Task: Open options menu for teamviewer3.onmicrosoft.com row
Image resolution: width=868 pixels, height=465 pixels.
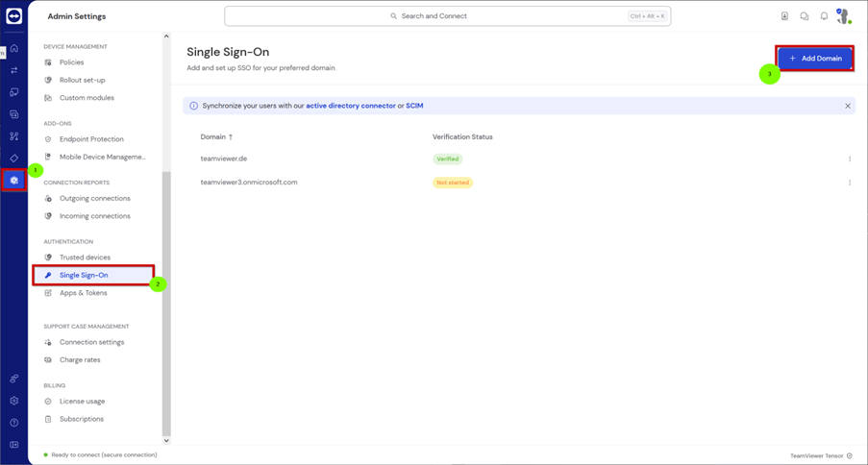Action: click(x=850, y=183)
